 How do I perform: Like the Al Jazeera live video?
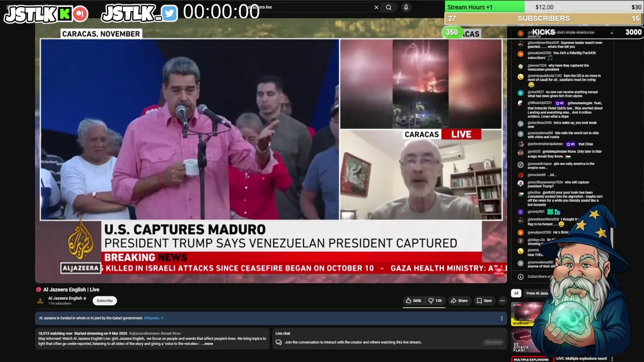[x=414, y=301]
